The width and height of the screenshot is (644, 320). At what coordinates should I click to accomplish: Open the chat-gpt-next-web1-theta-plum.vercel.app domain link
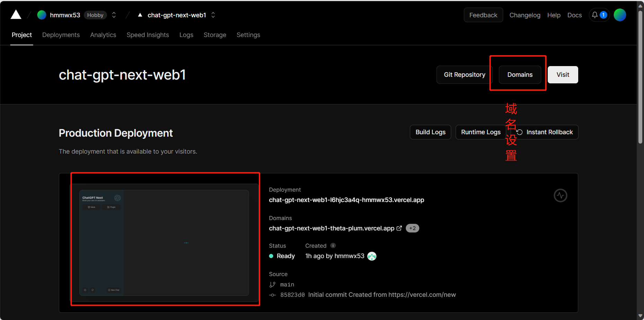point(332,228)
